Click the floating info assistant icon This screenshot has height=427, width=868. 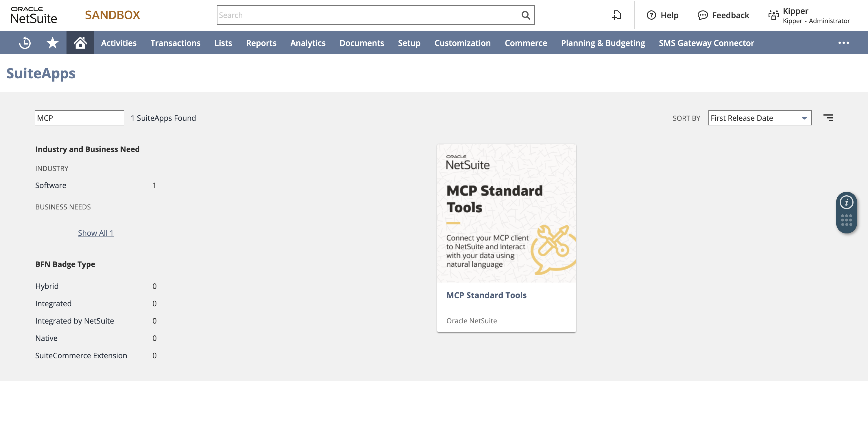(846, 203)
